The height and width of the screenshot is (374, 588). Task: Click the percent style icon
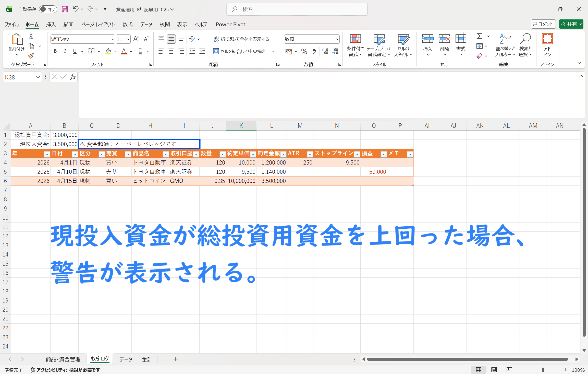(304, 51)
